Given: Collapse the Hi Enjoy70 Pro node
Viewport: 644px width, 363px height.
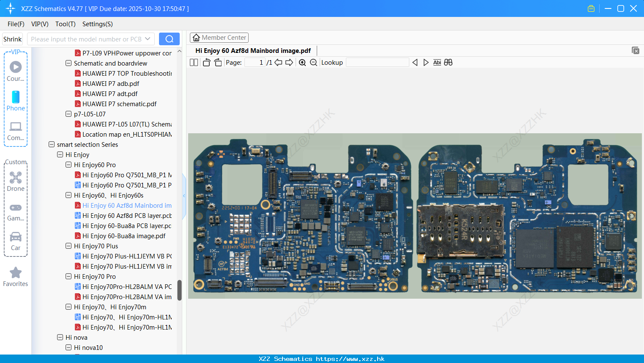Looking at the screenshot, I should pos(69,276).
